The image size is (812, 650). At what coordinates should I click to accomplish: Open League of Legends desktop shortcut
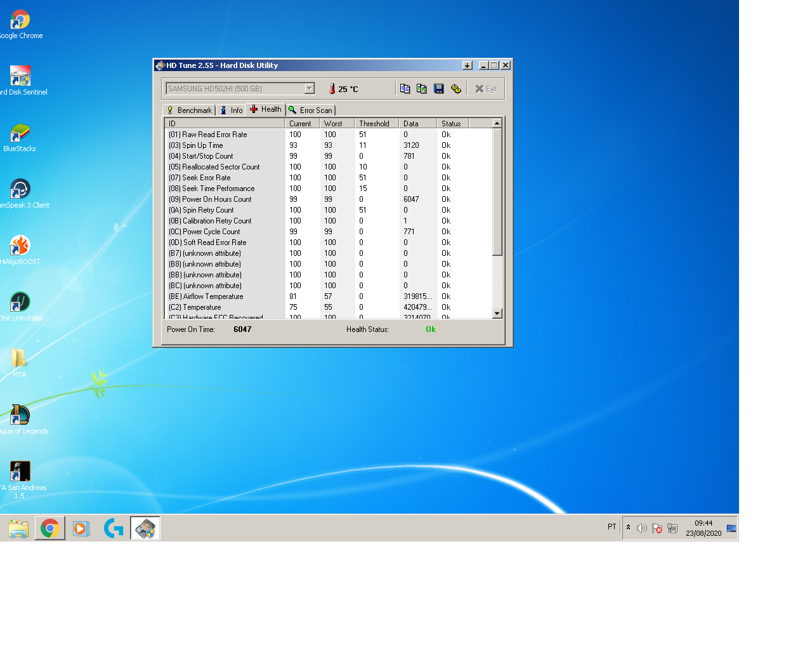click(x=20, y=420)
